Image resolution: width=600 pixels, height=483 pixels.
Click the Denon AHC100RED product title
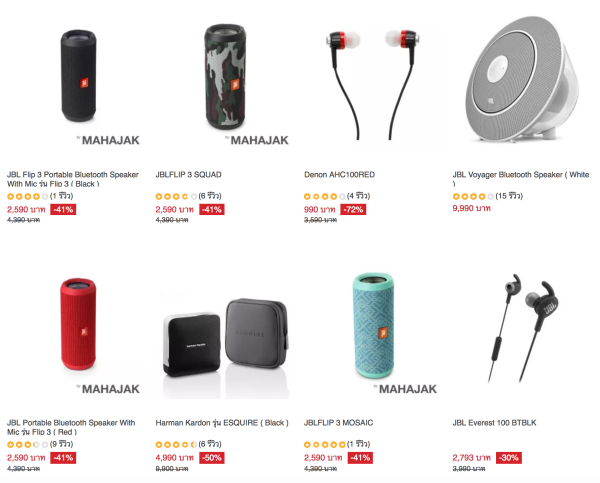click(x=339, y=175)
